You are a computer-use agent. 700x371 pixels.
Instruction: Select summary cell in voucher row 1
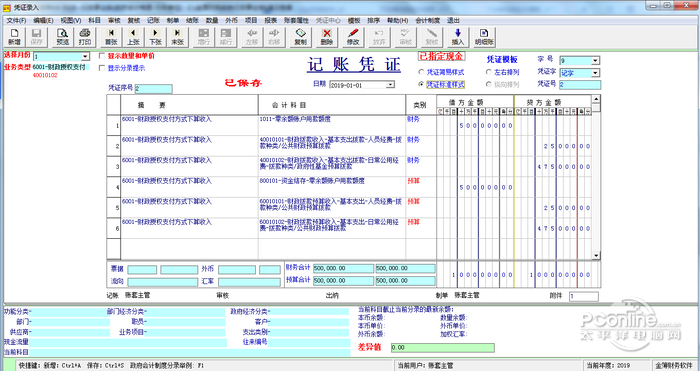pyautogui.click(x=189, y=125)
